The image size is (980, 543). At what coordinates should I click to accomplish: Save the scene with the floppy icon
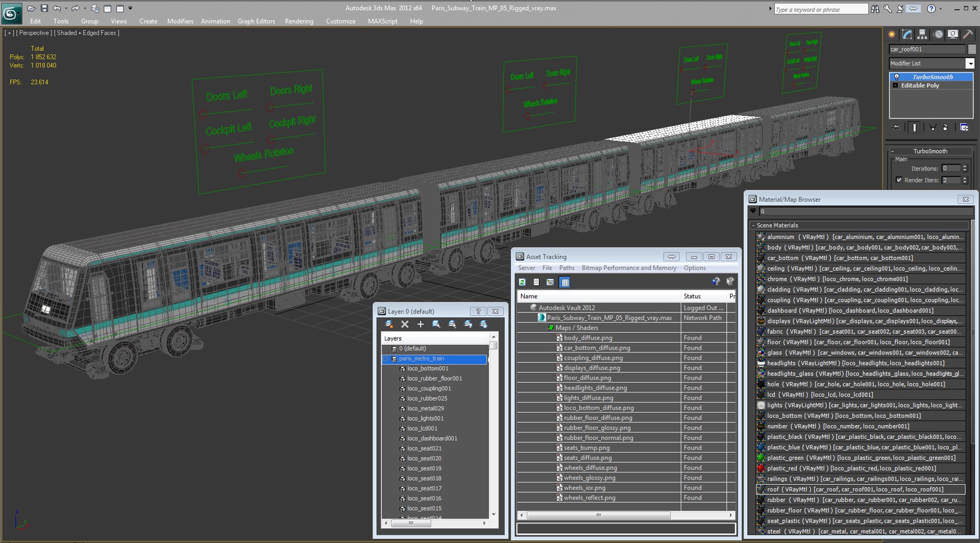coord(44,8)
